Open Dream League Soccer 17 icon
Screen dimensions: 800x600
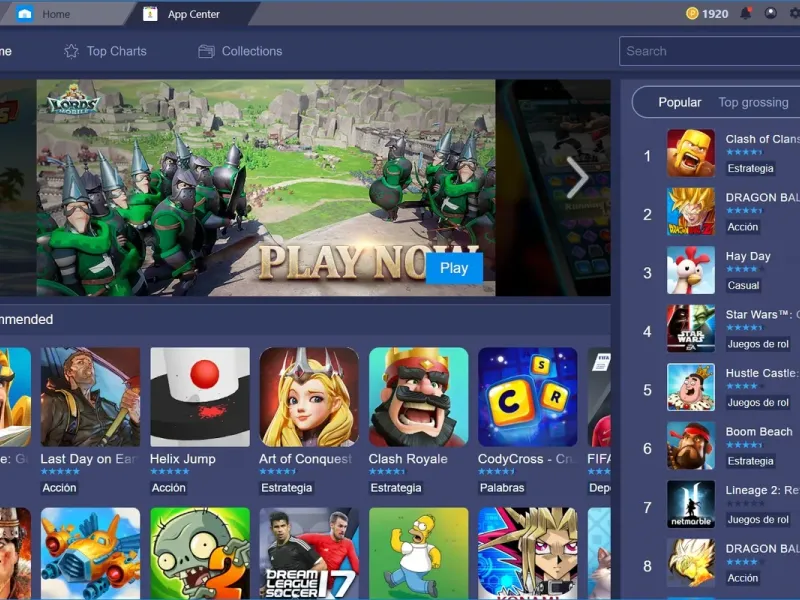pos(309,553)
